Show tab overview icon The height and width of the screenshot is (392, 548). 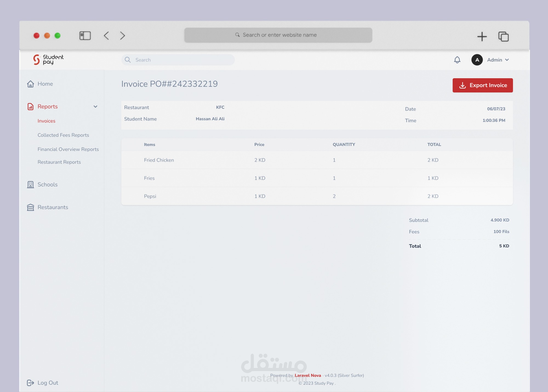pyautogui.click(x=503, y=36)
